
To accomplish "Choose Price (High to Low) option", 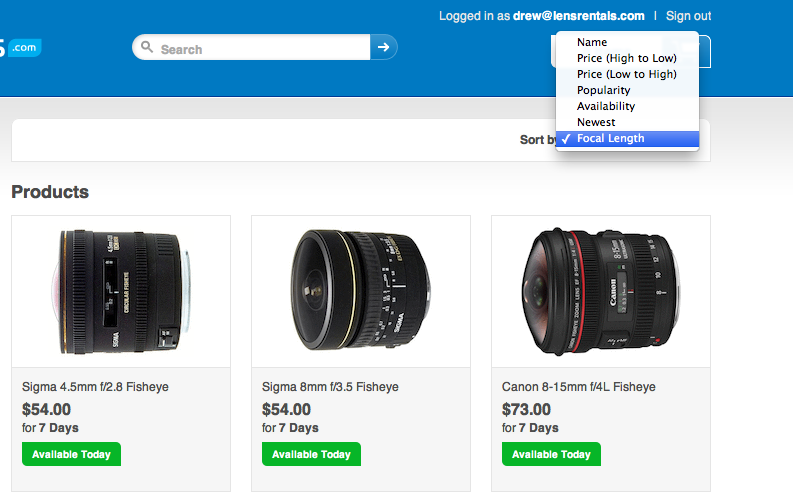I will coord(627,58).
